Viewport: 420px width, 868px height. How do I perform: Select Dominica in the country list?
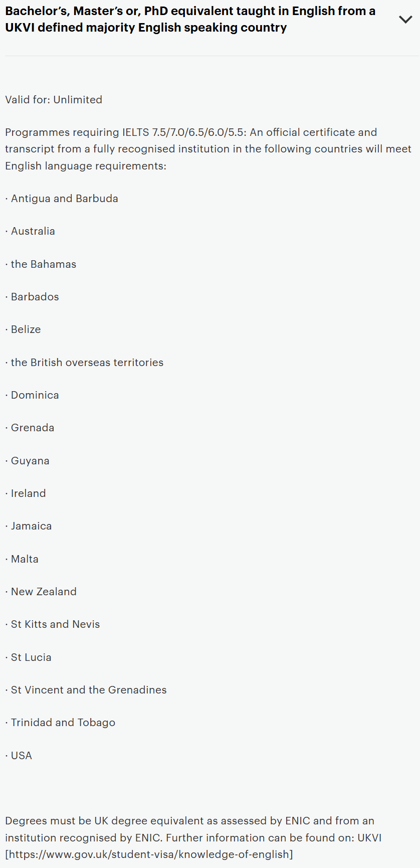pos(35,395)
